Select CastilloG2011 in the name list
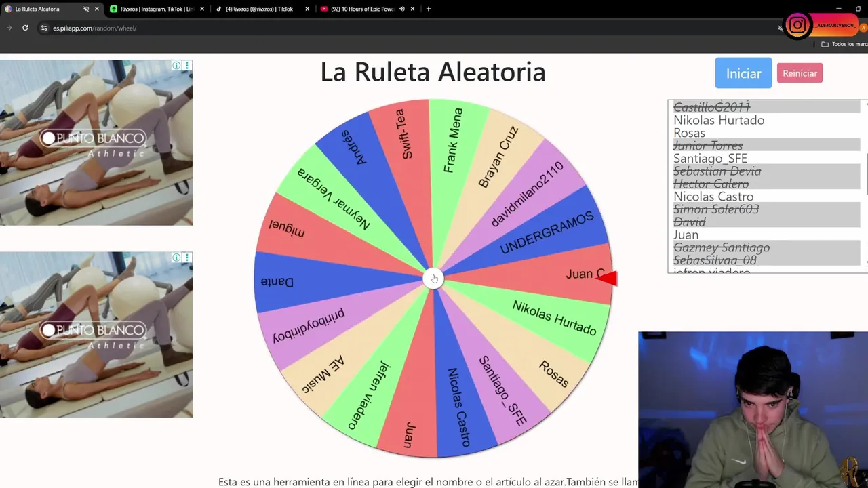Image resolution: width=868 pixels, height=488 pixels. (766, 107)
